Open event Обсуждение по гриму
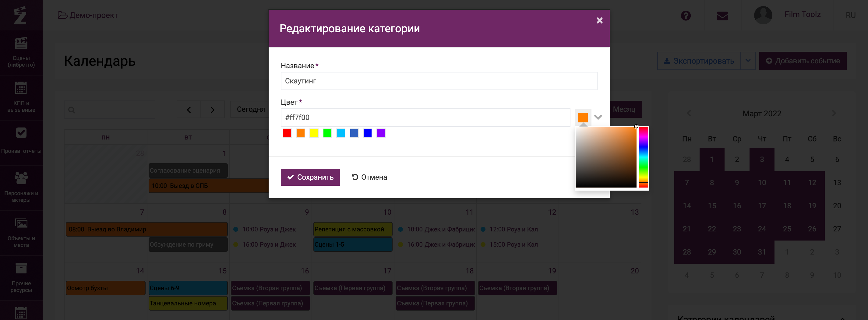This screenshot has height=320, width=868. point(188,244)
